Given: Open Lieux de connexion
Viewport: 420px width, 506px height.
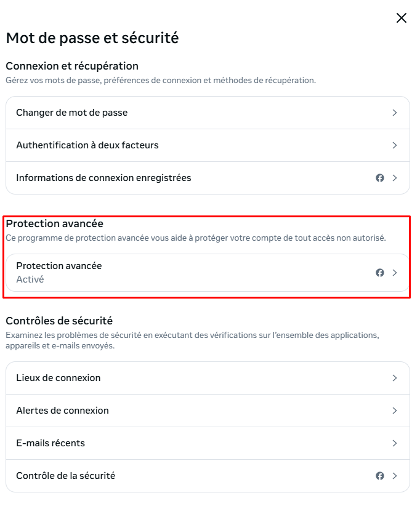Looking at the screenshot, I should 208,378.
